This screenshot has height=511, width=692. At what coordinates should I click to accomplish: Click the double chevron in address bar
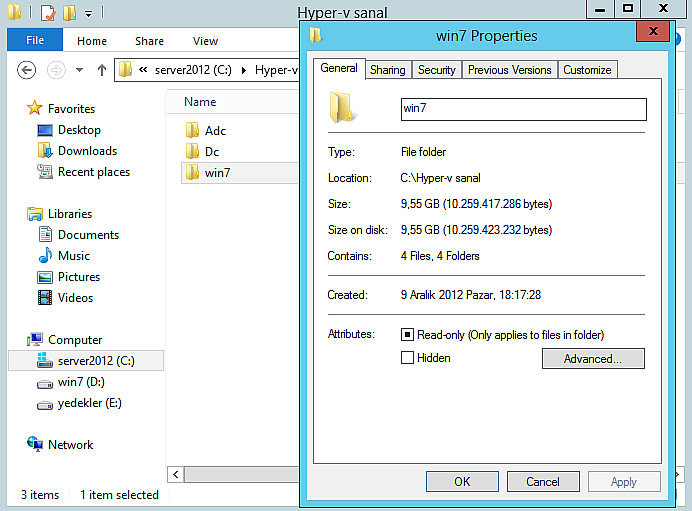pyautogui.click(x=143, y=70)
